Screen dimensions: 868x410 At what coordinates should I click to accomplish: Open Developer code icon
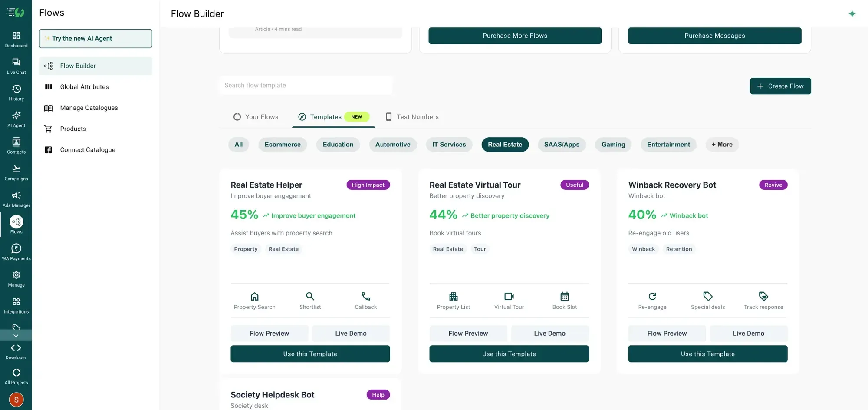[x=16, y=348]
